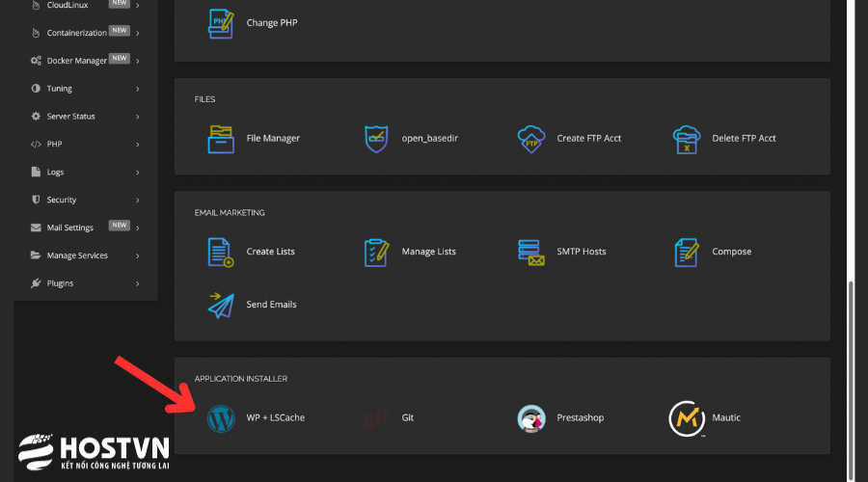The image size is (868, 482).
Task: Click the Manage Lists clipboard icon
Action: pos(376,253)
